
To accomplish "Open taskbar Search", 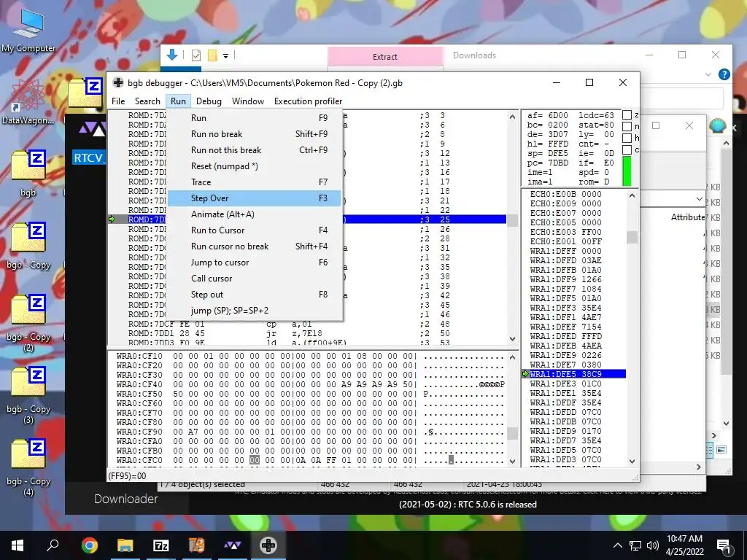I will [x=53, y=545].
